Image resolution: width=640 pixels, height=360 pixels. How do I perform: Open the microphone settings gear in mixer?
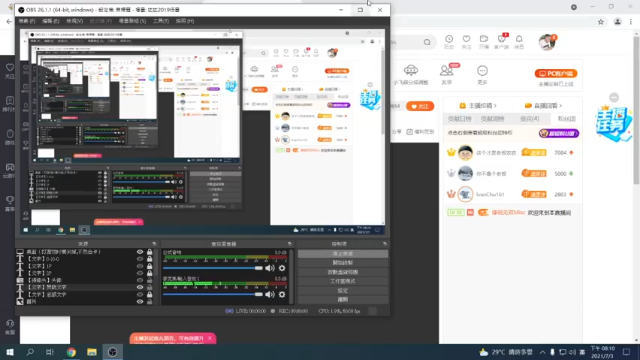282,294
